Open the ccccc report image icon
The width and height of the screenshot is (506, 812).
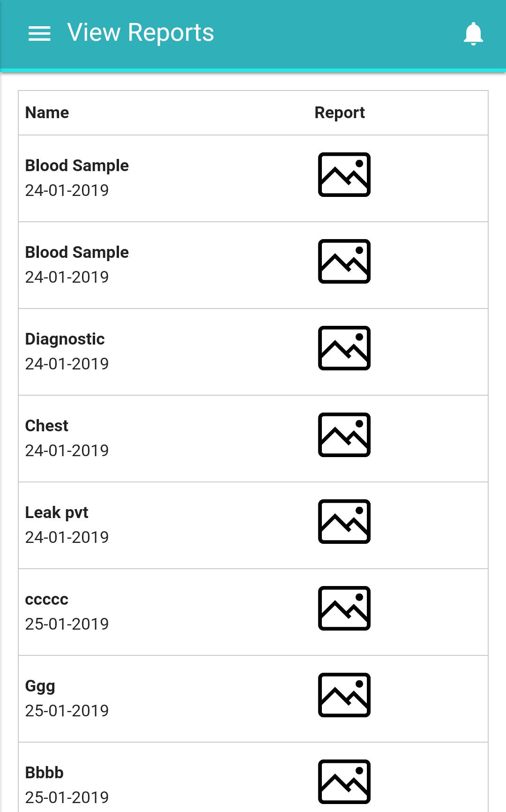pyautogui.click(x=344, y=608)
